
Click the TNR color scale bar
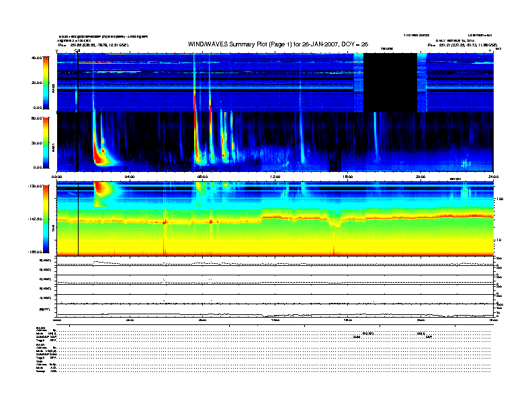point(46,219)
